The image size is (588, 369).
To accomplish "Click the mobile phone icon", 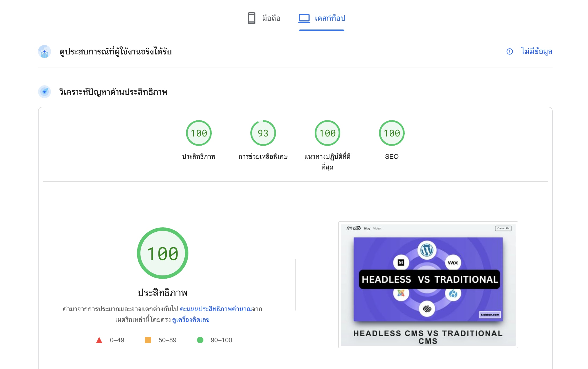I will pos(251,18).
